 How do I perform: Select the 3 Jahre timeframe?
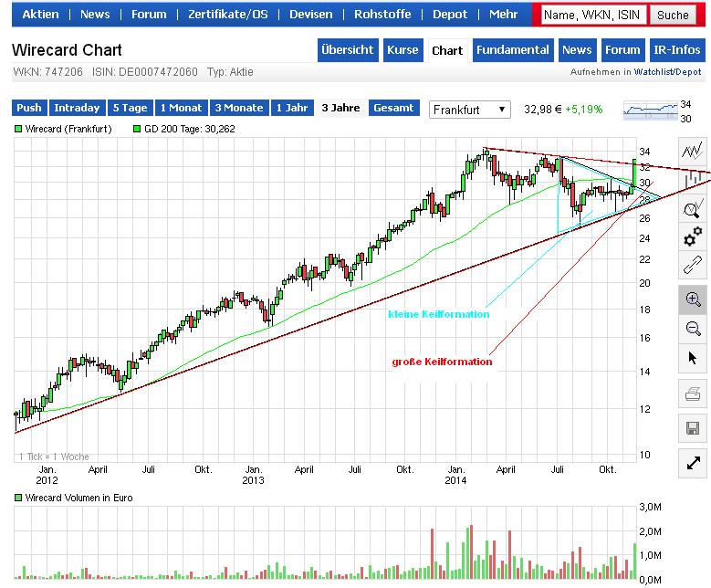pyautogui.click(x=341, y=108)
